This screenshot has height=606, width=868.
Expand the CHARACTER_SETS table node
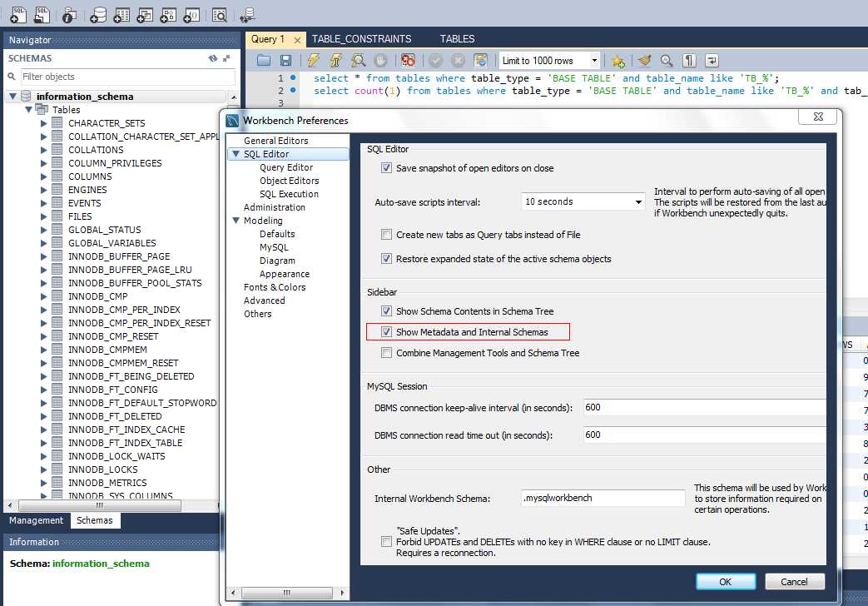click(44, 123)
